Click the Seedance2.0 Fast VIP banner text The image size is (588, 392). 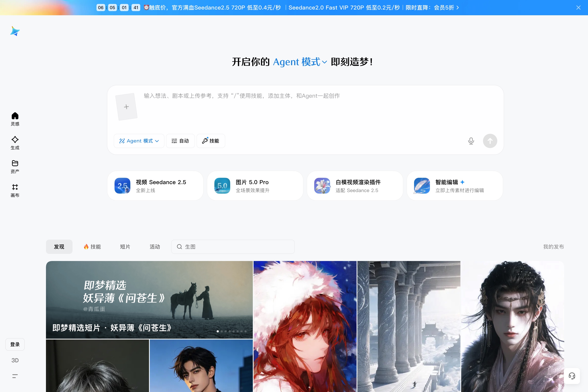click(x=344, y=8)
